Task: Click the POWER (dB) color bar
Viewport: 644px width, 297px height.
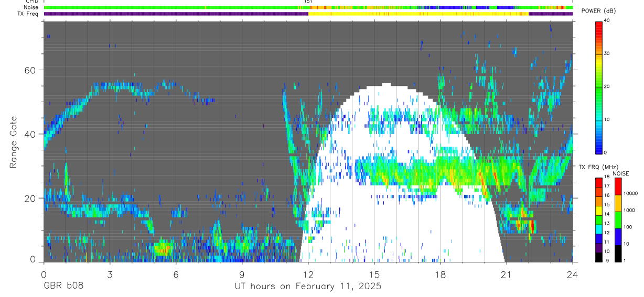Action: [x=598, y=87]
